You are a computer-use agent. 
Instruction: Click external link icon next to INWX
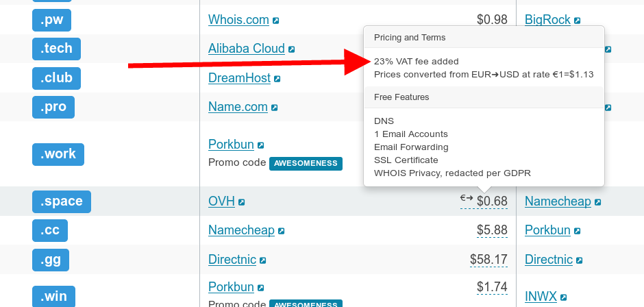pos(563,297)
